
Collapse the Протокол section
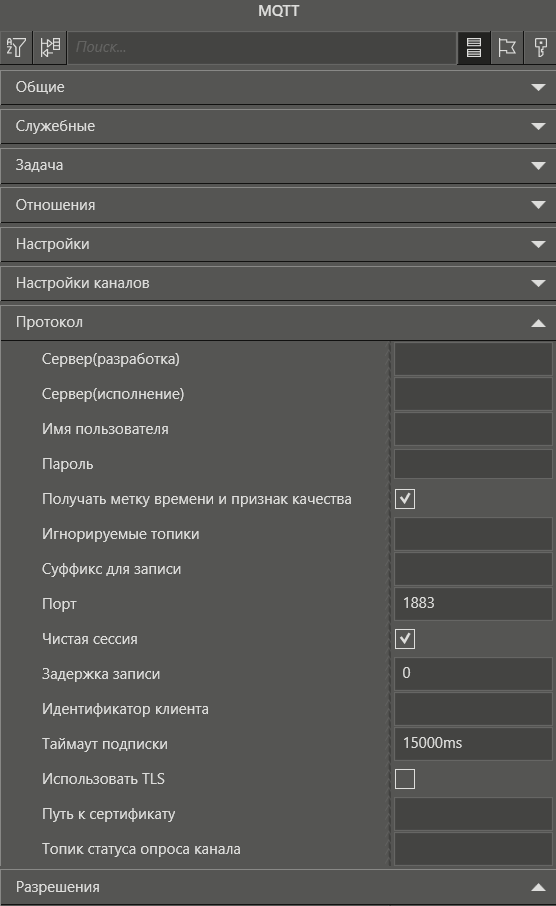pyautogui.click(x=278, y=322)
